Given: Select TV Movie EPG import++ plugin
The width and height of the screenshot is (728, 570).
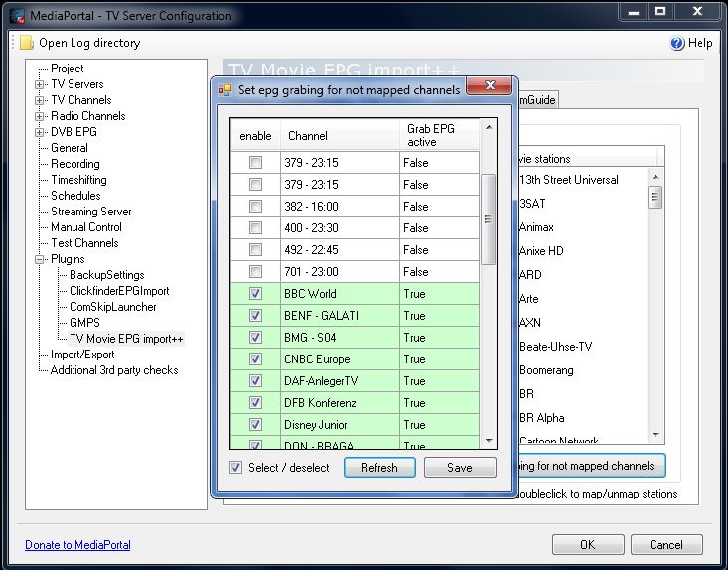Looking at the screenshot, I should (x=126, y=339).
